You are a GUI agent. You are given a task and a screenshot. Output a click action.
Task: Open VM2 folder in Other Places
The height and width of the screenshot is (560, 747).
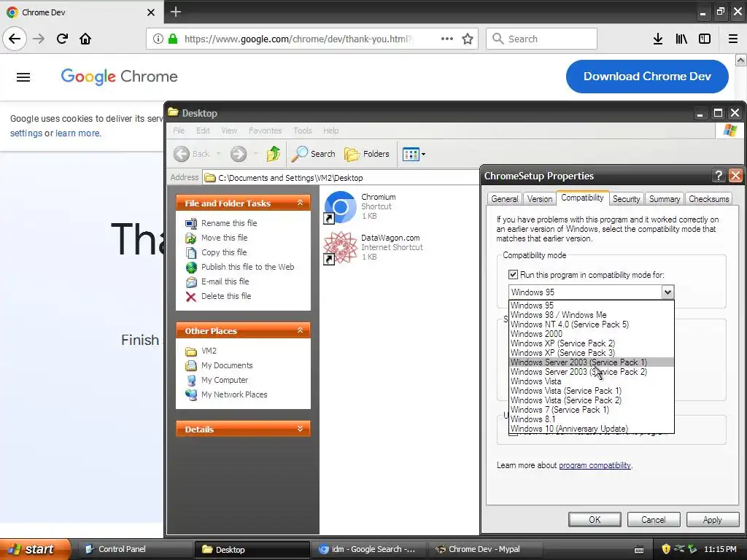tap(209, 351)
